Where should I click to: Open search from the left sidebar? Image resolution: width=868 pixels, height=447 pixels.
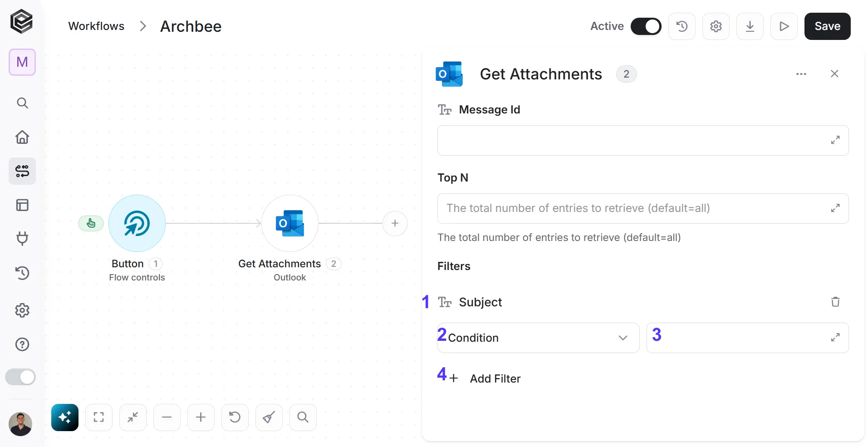(22, 103)
